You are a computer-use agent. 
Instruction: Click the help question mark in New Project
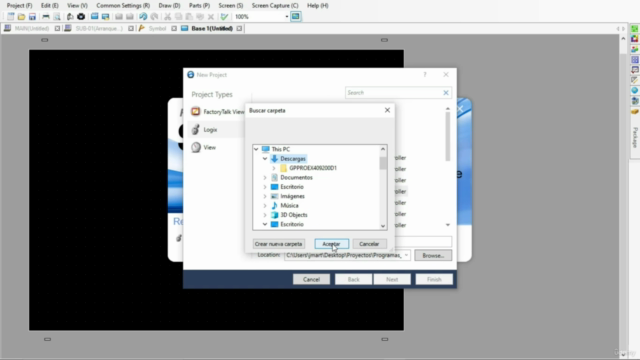tap(425, 75)
